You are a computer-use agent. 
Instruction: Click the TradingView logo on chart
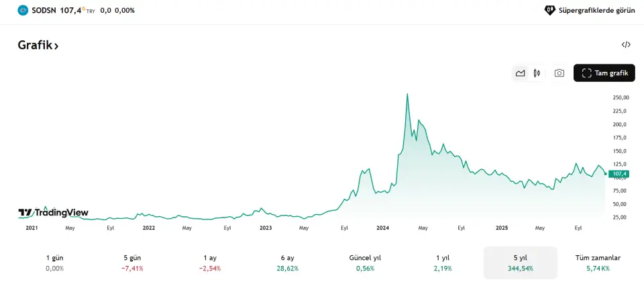click(53, 213)
